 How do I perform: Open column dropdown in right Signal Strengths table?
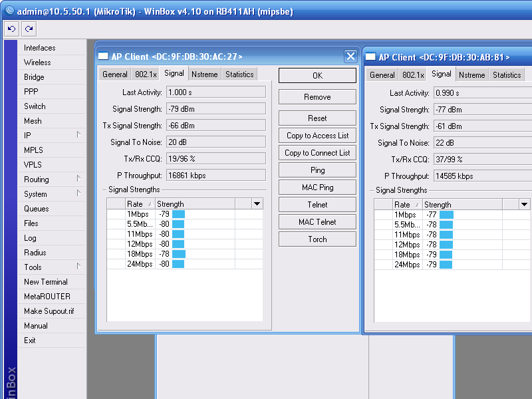click(524, 205)
